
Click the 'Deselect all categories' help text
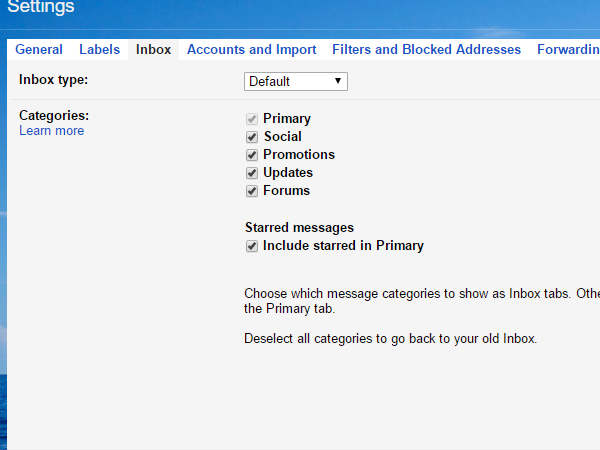390,339
